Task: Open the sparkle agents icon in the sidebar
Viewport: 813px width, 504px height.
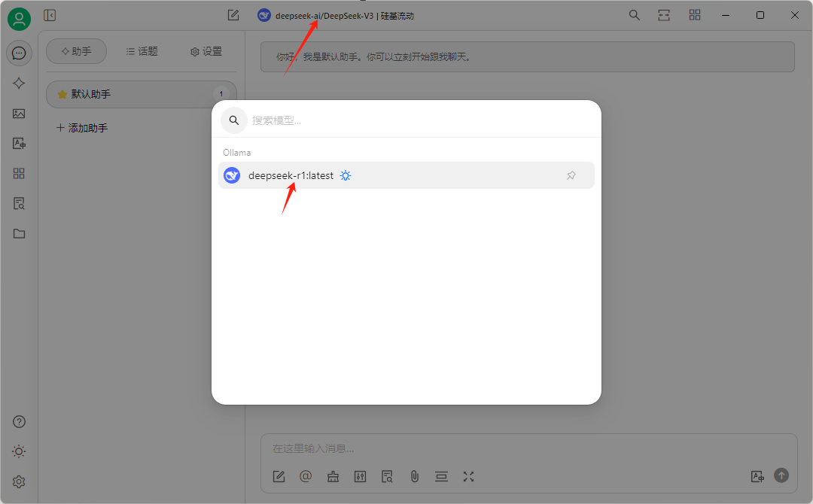Action: (x=19, y=83)
